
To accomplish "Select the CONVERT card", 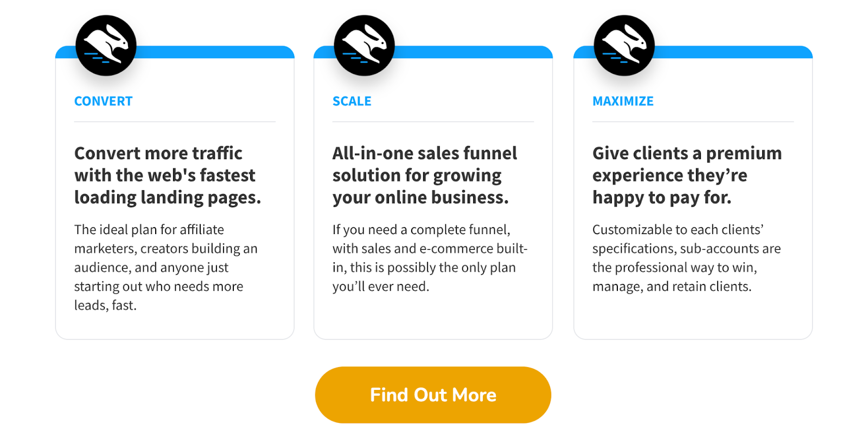I will coord(174,217).
